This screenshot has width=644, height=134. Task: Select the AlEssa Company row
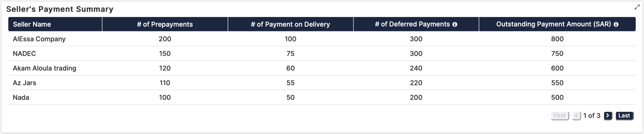(x=39, y=39)
